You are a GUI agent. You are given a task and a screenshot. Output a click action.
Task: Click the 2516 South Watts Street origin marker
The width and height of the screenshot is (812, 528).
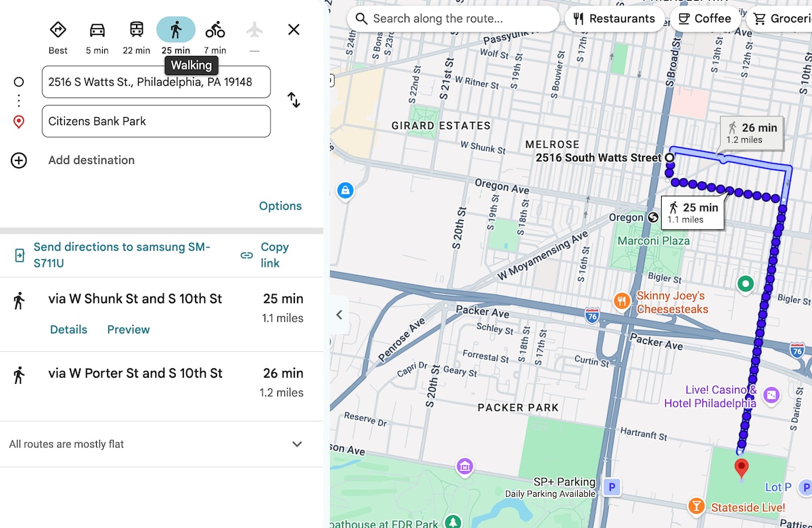tap(670, 158)
